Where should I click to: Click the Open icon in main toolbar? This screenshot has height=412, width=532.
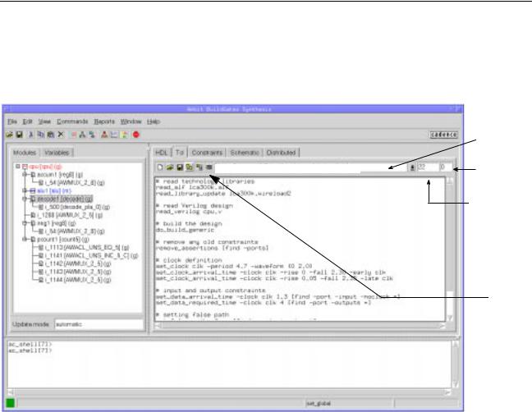point(10,135)
